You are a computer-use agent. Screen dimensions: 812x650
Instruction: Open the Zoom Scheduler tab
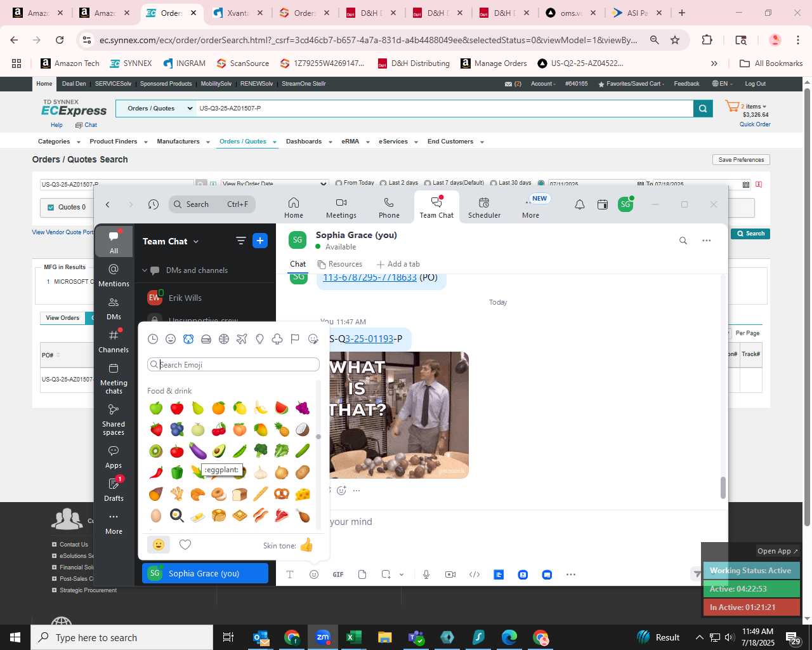click(484, 208)
